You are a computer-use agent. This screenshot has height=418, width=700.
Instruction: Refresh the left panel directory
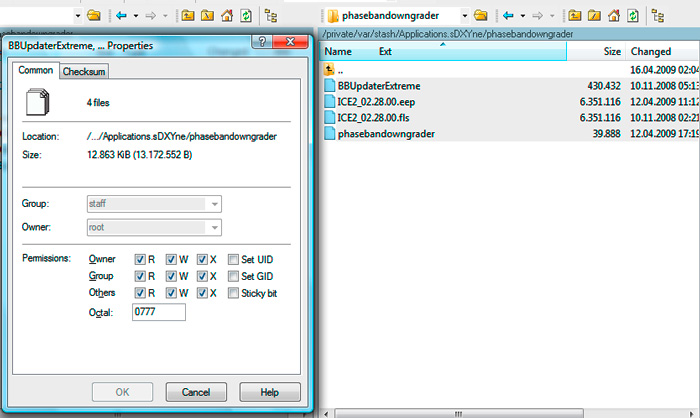point(246,16)
